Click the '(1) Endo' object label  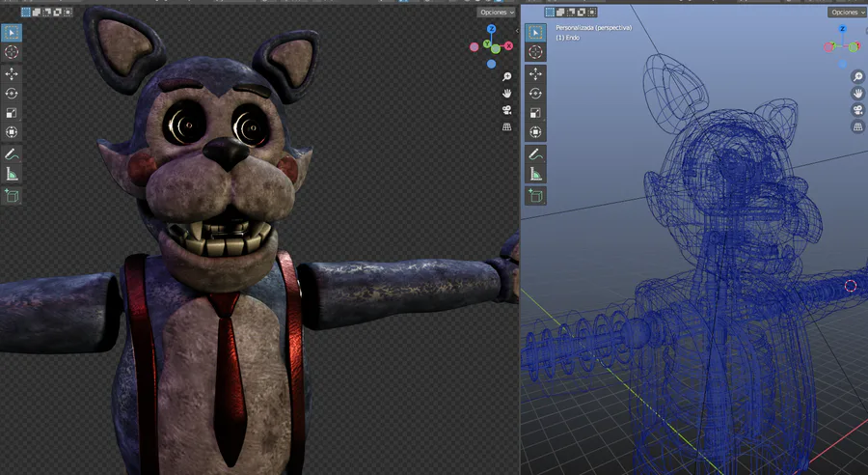pyautogui.click(x=567, y=38)
